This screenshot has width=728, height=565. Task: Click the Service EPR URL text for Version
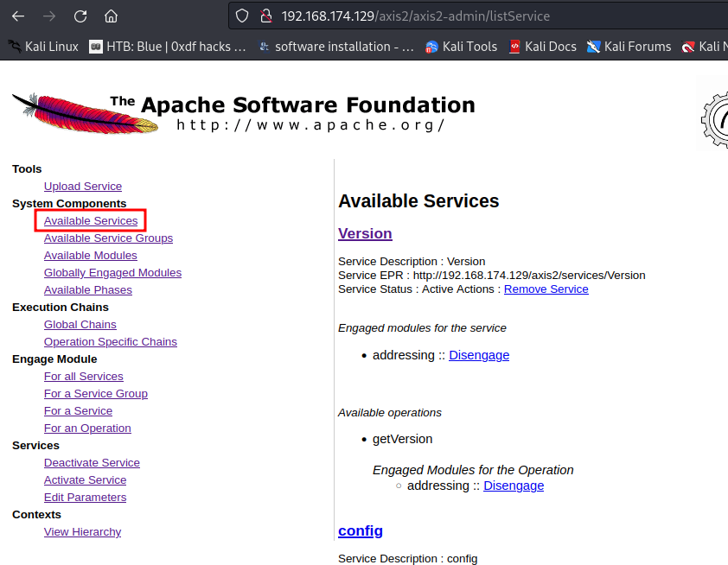click(529, 275)
